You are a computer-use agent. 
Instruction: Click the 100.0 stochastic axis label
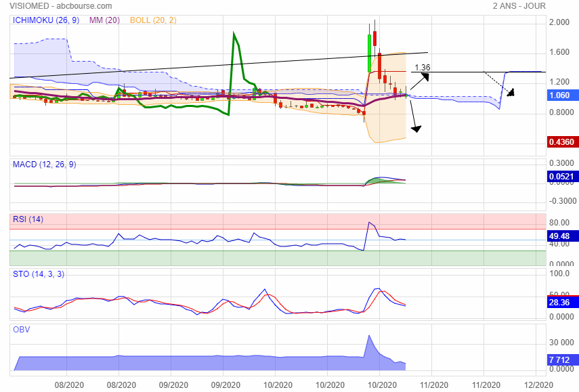click(559, 274)
